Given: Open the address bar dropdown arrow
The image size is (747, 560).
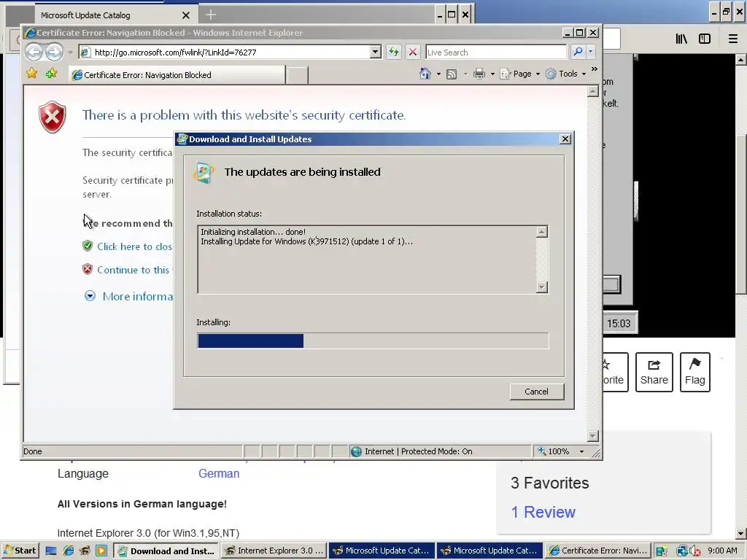Looking at the screenshot, I should (x=376, y=52).
